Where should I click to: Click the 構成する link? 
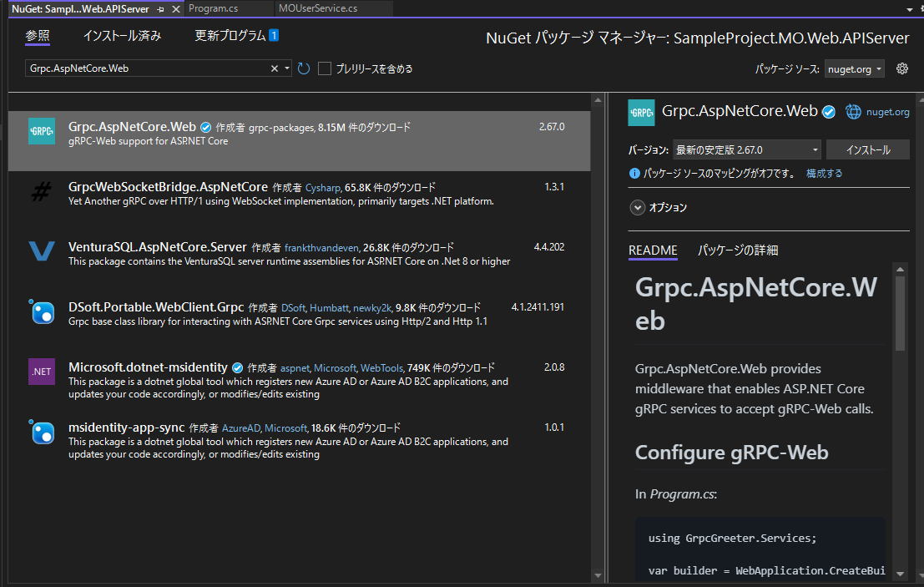point(824,174)
